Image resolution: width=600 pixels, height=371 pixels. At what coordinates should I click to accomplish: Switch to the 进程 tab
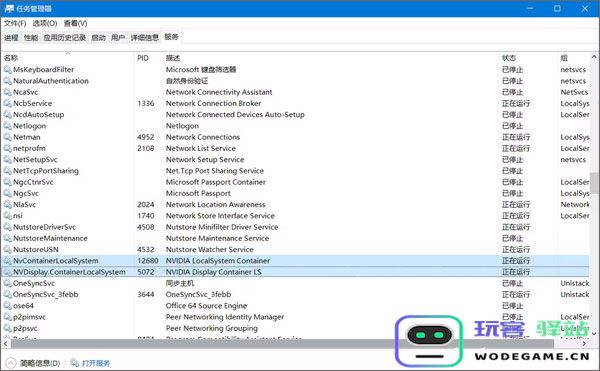(x=11, y=37)
